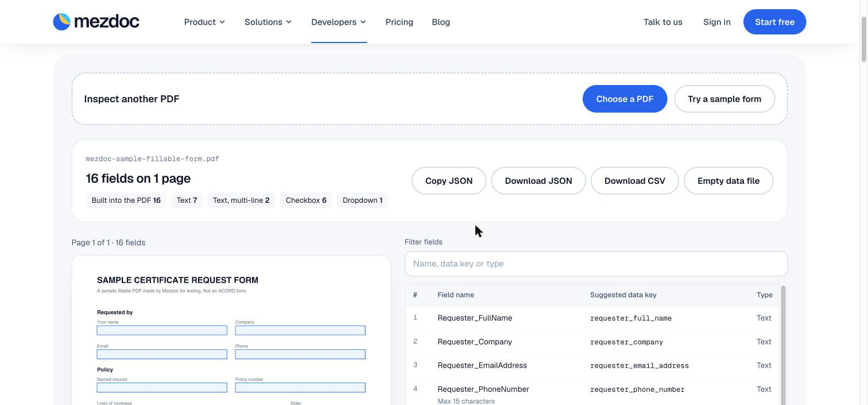Click the '16 fields on 1 page' heading
The width and height of the screenshot is (868, 405).
138,179
